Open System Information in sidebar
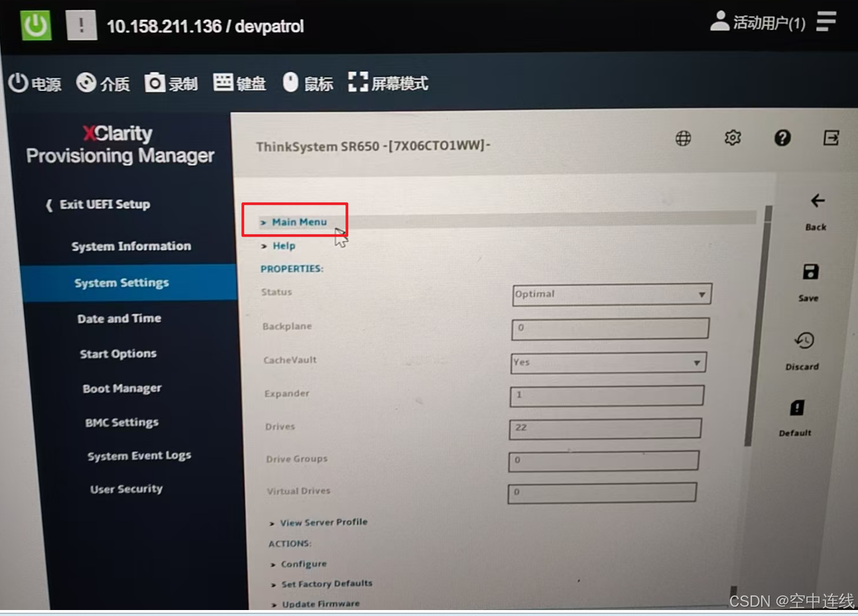Viewport: 858px width, 616px height. pyautogui.click(x=131, y=246)
